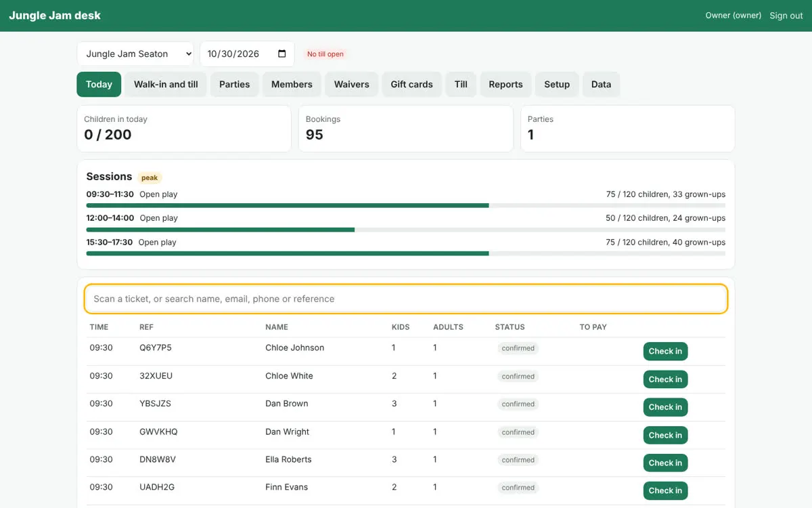This screenshot has height=508, width=812.
Task: Go to the Members tab
Action: pos(292,85)
